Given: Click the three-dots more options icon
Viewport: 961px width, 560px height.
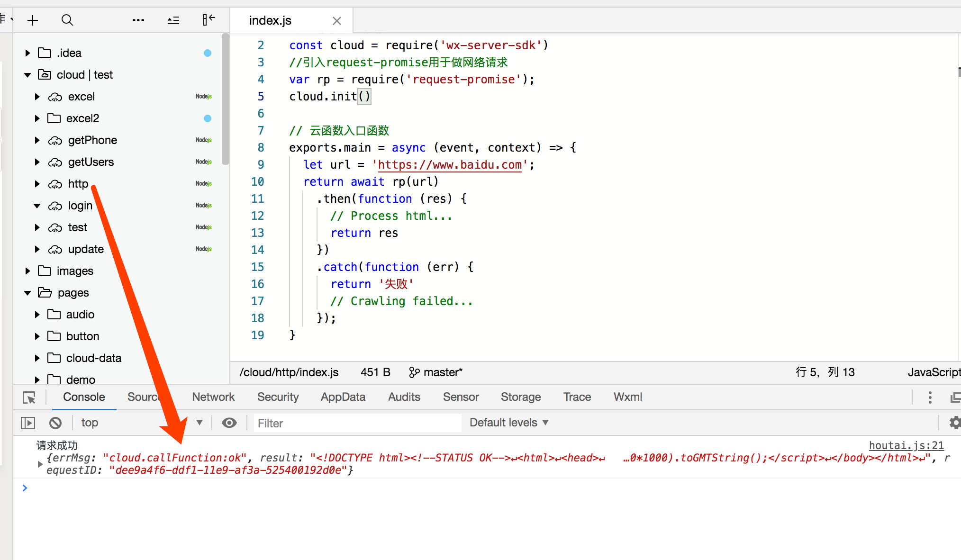Looking at the screenshot, I should [138, 20].
